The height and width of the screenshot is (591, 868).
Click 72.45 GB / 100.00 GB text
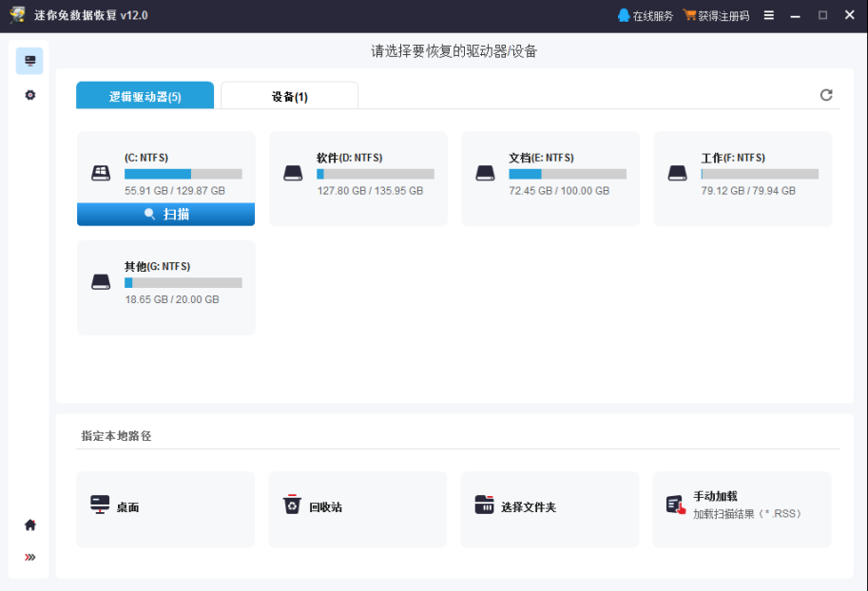click(559, 190)
